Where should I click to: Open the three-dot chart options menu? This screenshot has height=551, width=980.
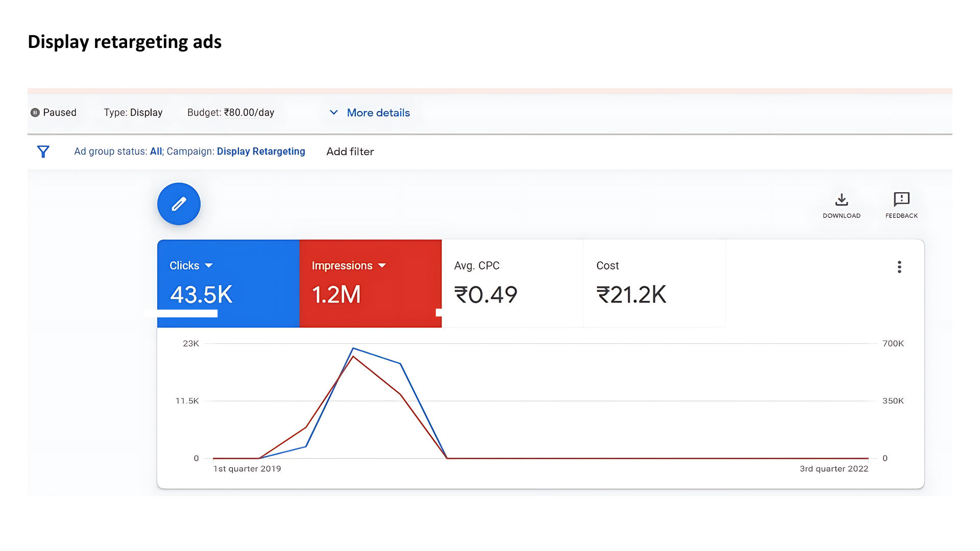pyautogui.click(x=899, y=267)
